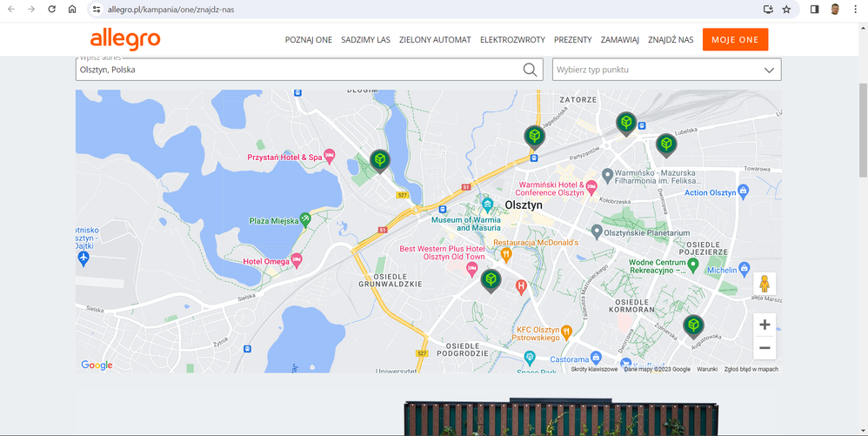Click the Olsztyn city label on map
Viewport: 868px width, 436px height.
[x=524, y=205]
